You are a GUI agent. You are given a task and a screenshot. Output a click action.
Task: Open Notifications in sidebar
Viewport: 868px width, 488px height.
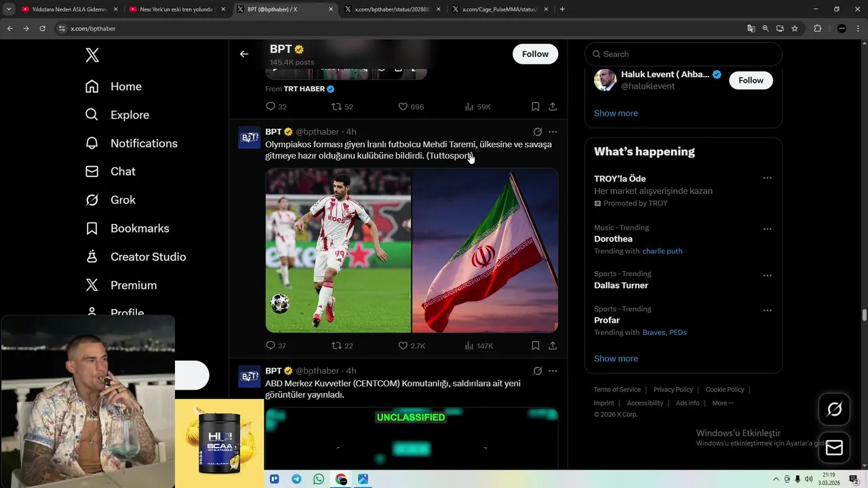[x=131, y=144]
